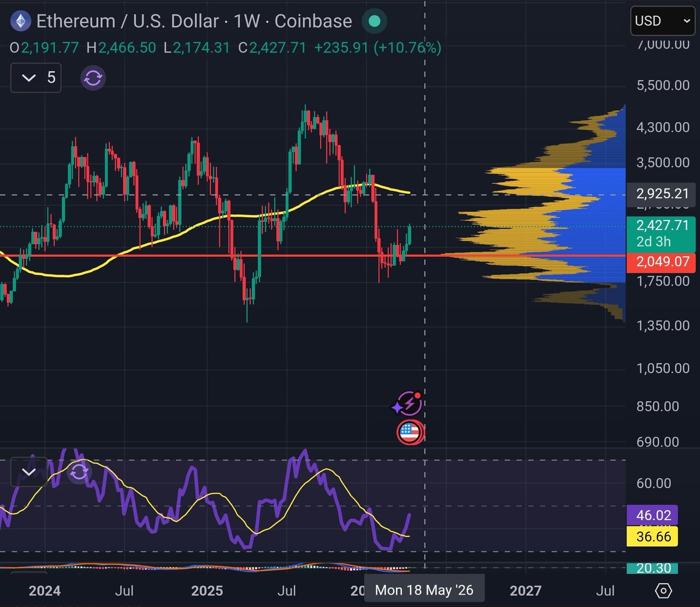
Task: Collapse the RSI indicator pane chevron
Action: 29,472
